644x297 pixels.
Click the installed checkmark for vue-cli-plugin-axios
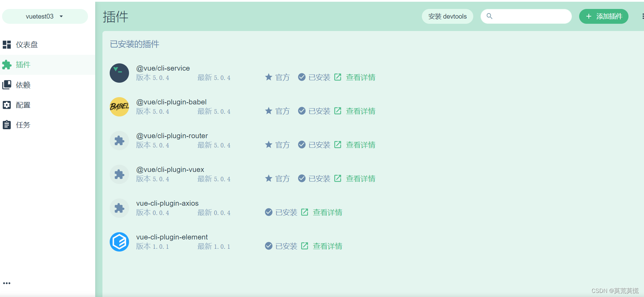pos(269,212)
